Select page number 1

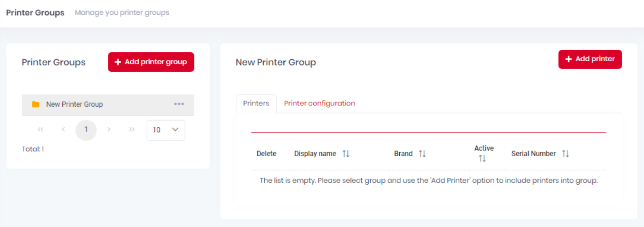coord(86,130)
